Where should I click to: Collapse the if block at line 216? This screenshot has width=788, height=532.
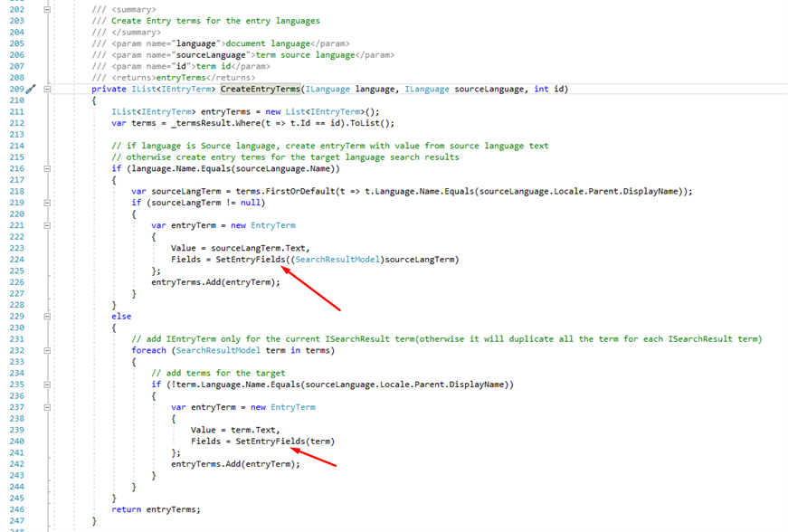pos(47,168)
